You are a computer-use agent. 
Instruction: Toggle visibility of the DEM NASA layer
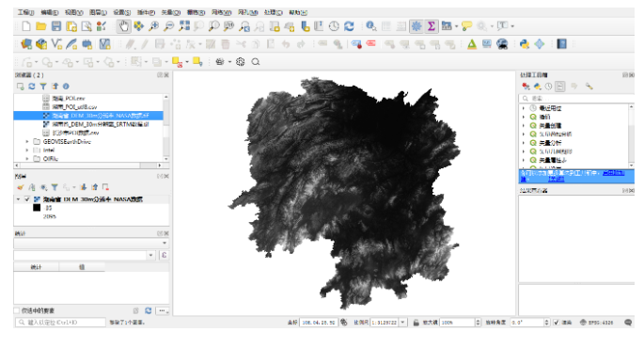(x=27, y=199)
